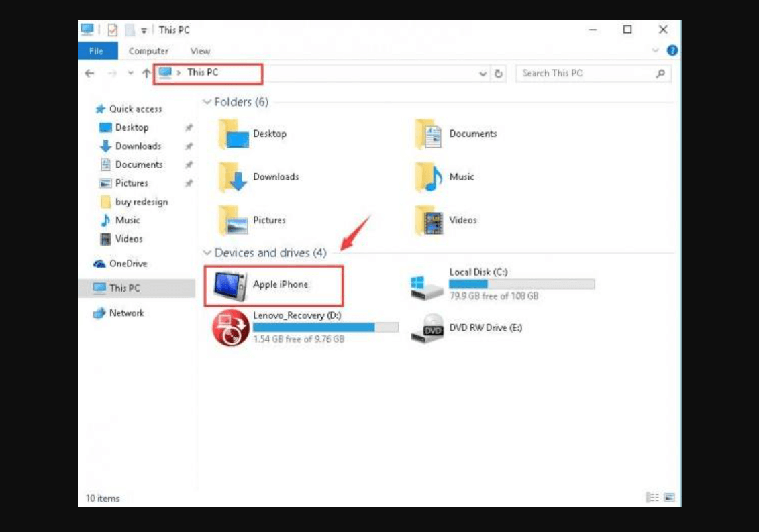Image resolution: width=759 pixels, height=532 pixels.
Task: Select Network in navigation pane
Action: 118,313
